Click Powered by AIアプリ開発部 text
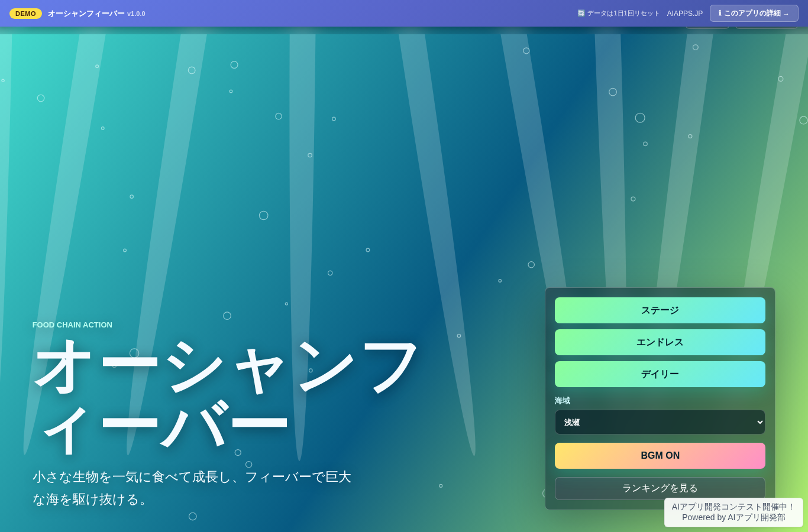This screenshot has height=532, width=808. [733, 517]
